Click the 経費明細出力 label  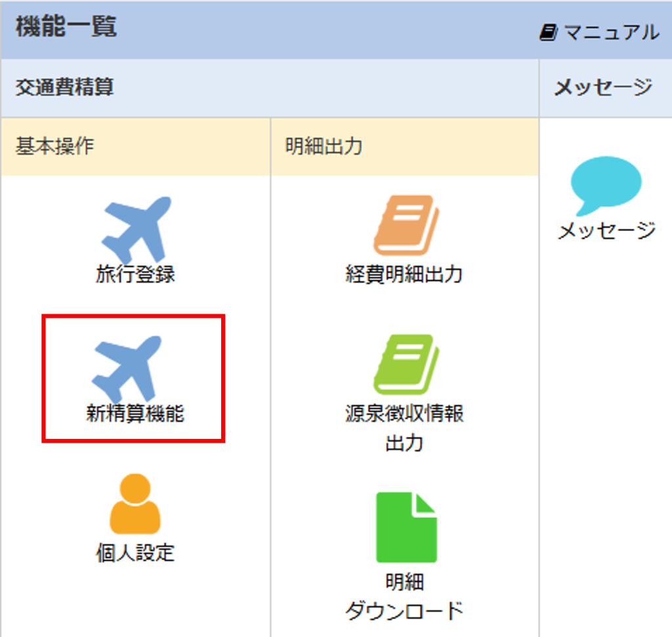[404, 274]
